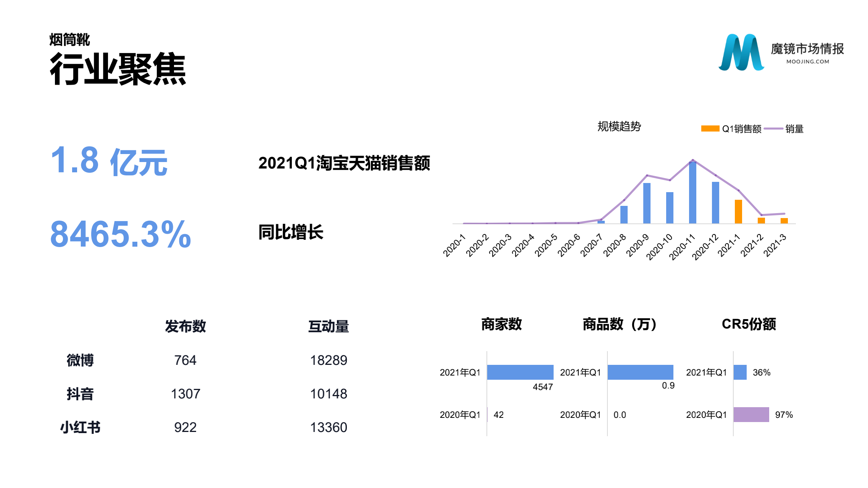The image size is (868, 488).
Task: Click the purple 2020年Q1 CR5 bar
Action: click(751, 414)
